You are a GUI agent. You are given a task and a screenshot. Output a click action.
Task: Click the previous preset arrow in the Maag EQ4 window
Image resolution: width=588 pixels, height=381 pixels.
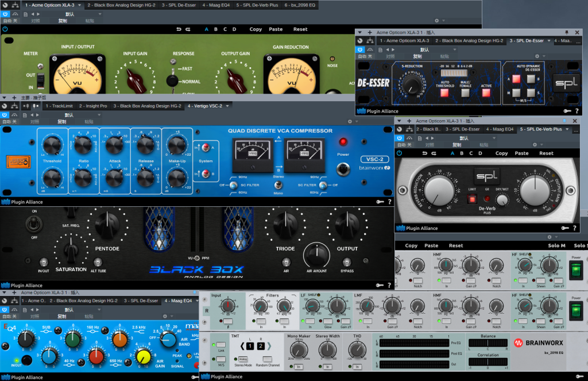[32, 310]
